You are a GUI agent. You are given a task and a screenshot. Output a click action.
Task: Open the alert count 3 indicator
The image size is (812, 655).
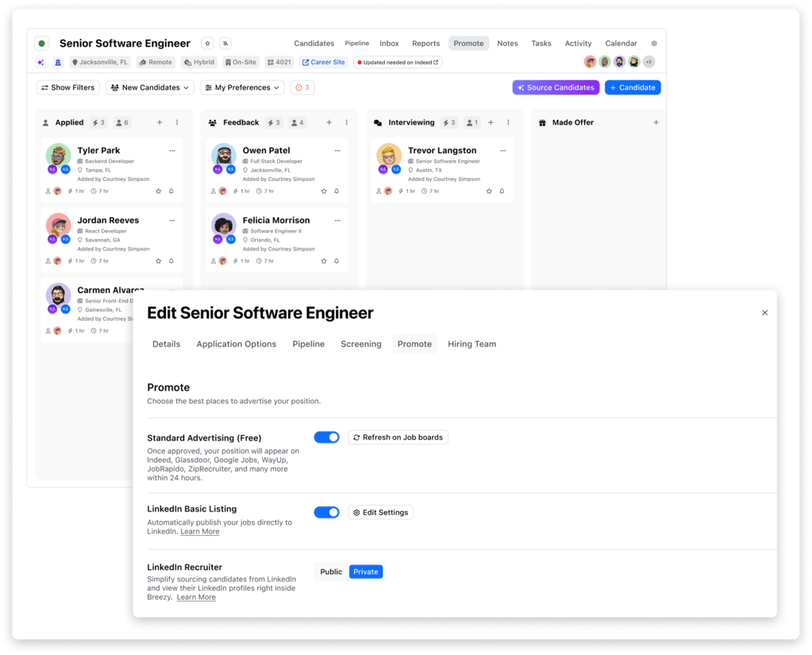click(302, 87)
